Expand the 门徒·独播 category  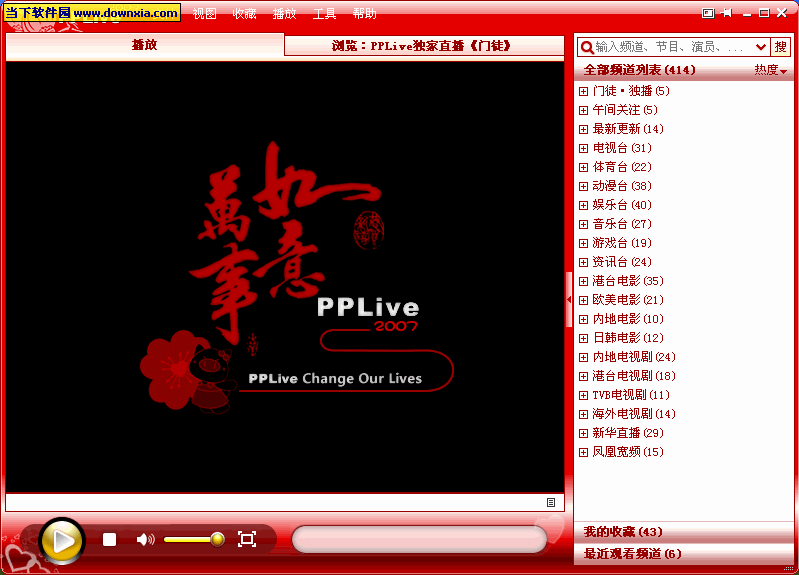pyautogui.click(x=583, y=91)
